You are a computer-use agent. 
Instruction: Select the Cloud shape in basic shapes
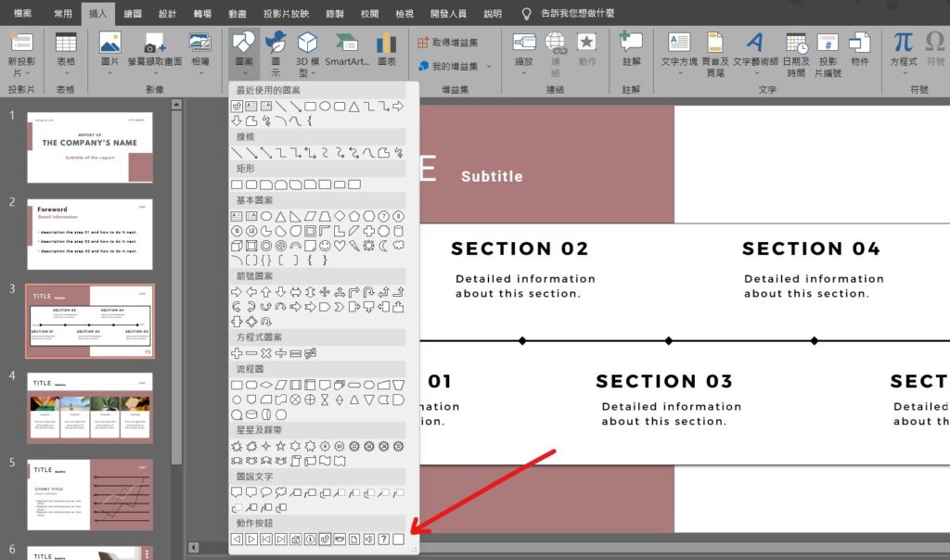point(398,246)
